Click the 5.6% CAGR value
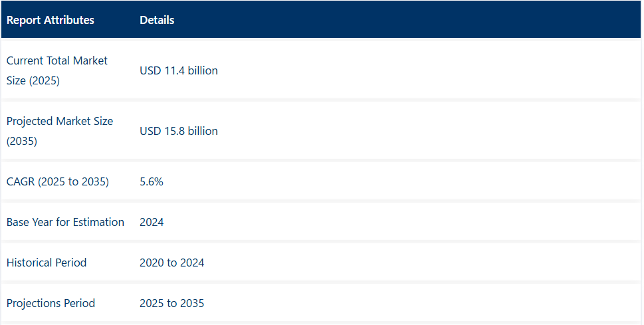644x325 pixels. coord(152,181)
